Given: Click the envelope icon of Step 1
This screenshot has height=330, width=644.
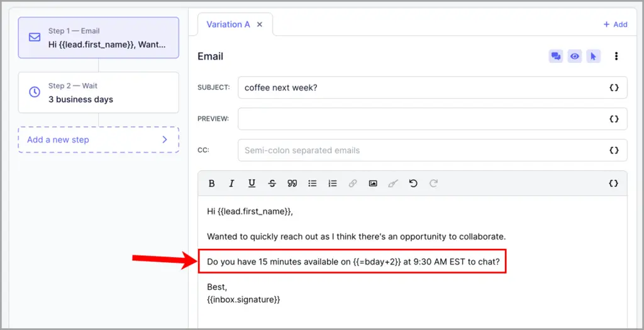Looking at the screenshot, I should click(x=35, y=37).
